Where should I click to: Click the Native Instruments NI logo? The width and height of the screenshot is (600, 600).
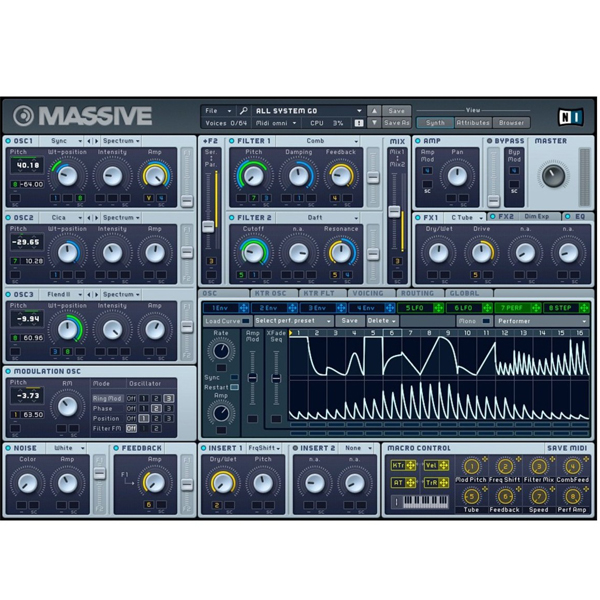click(570, 117)
